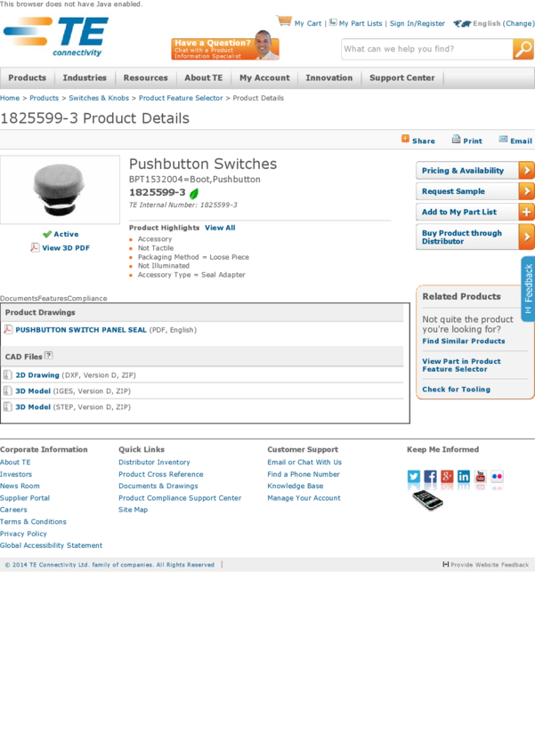Click Site Map link
The image size is (535, 756).
click(134, 510)
